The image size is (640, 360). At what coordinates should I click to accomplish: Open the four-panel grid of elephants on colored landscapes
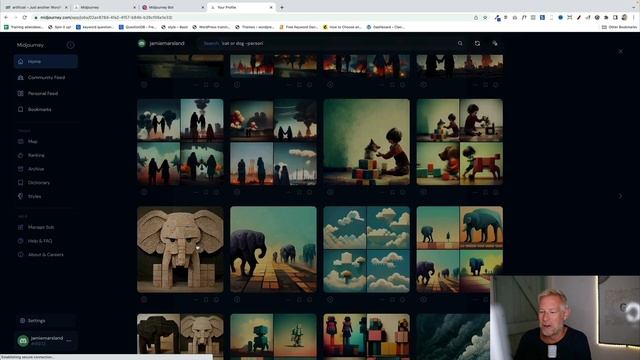coord(460,249)
